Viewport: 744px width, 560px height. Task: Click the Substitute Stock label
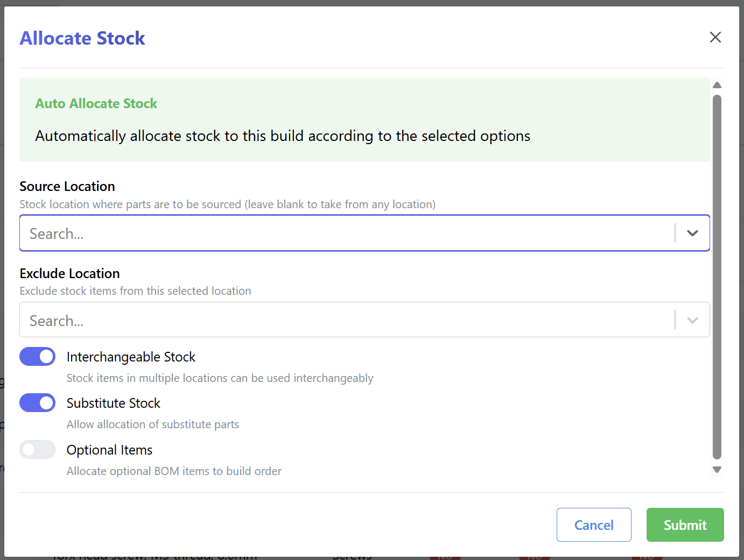click(113, 402)
